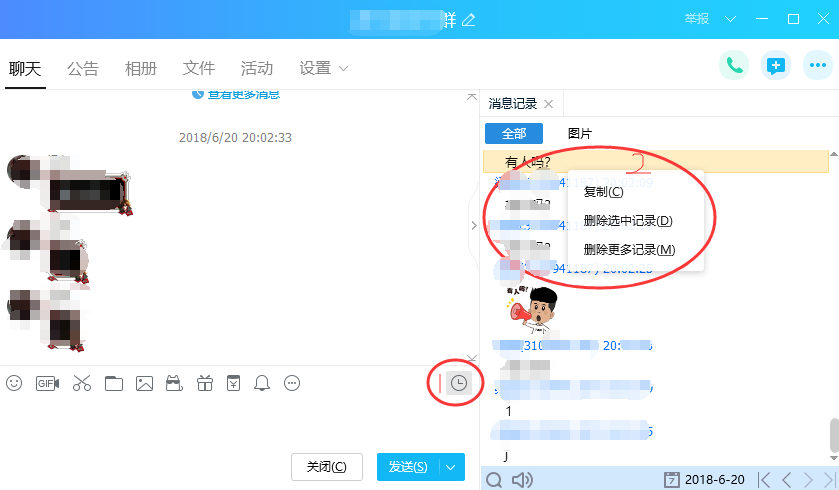Click the gift box icon
This screenshot has height=490, width=839.
click(204, 383)
